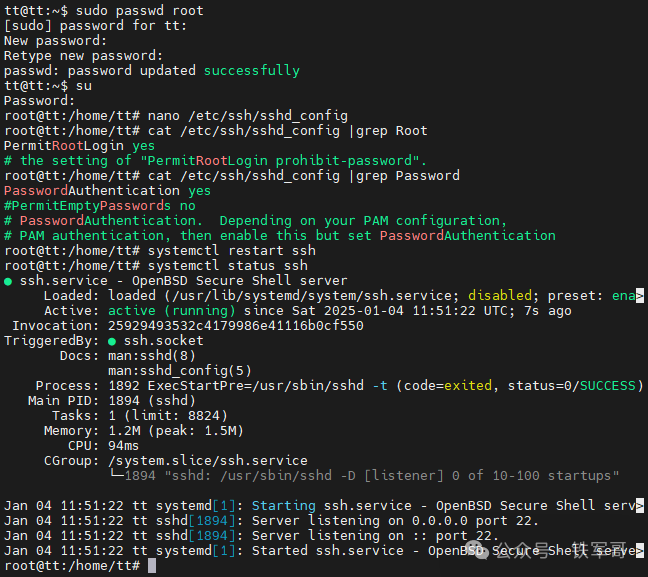Click "OpenBSD Secure Shell server" title text
Screen dimensions: 648x577
pos(240,280)
